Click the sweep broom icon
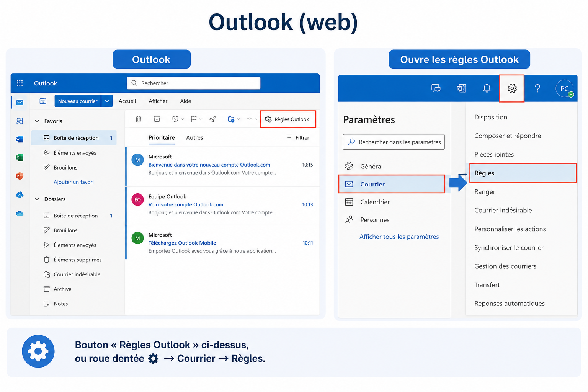 [x=213, y=119]
